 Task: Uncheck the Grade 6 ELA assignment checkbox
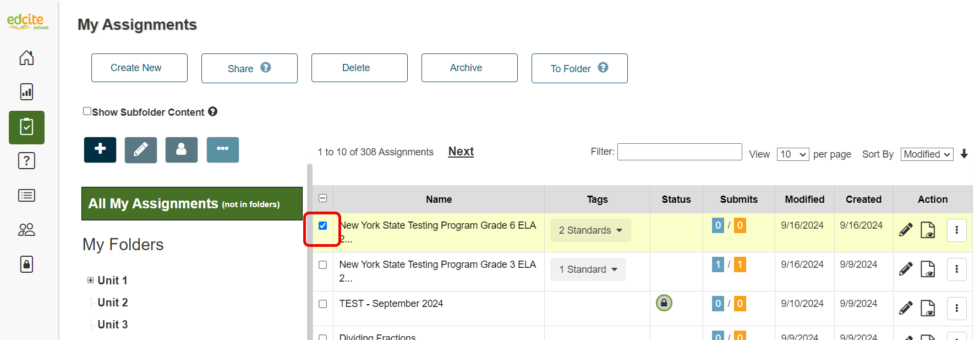[x=323, y=225]
